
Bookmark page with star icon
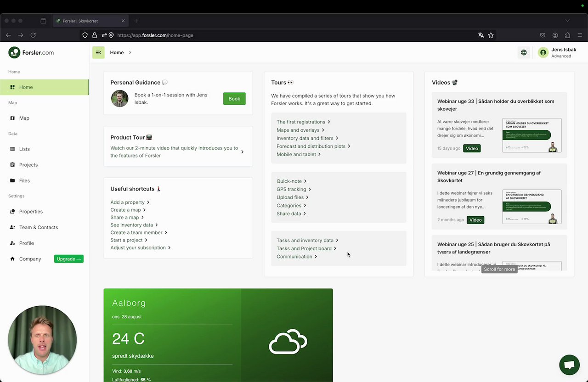pyautogui.click(x=491, y=35)
